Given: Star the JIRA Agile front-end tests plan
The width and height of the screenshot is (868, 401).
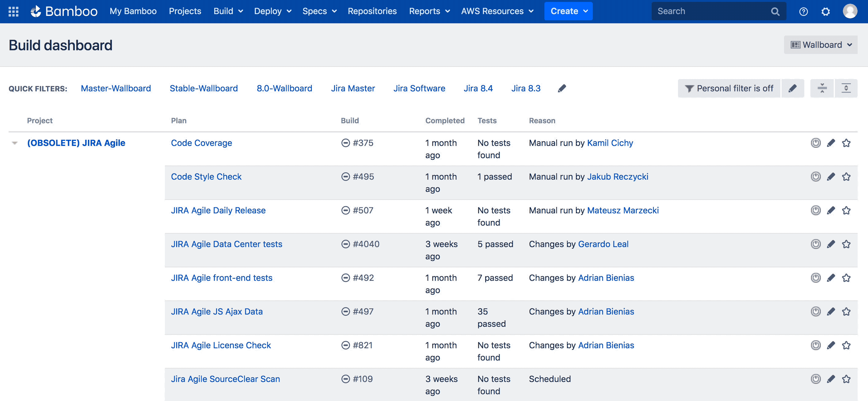Looking at the screenshot, I should click(846, 278).
